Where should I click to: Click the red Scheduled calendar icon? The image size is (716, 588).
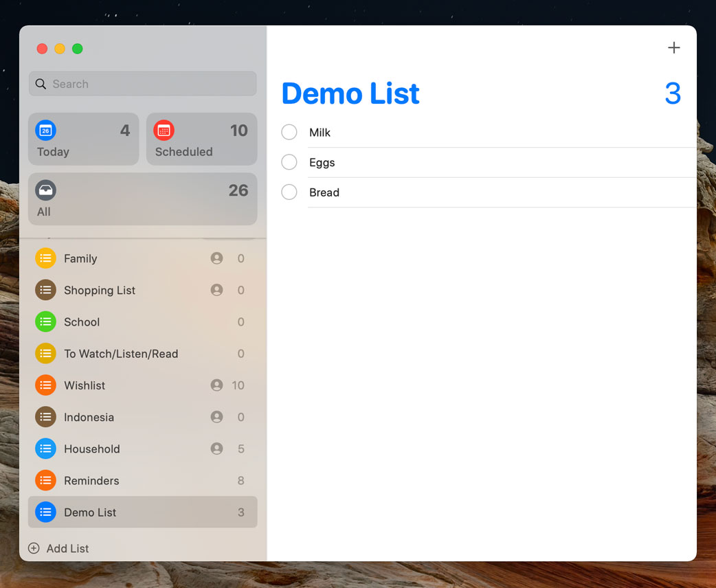164,131
